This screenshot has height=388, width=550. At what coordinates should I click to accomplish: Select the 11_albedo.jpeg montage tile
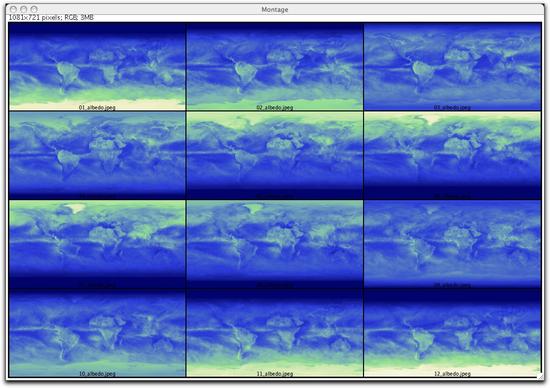[x=275, y=333]
